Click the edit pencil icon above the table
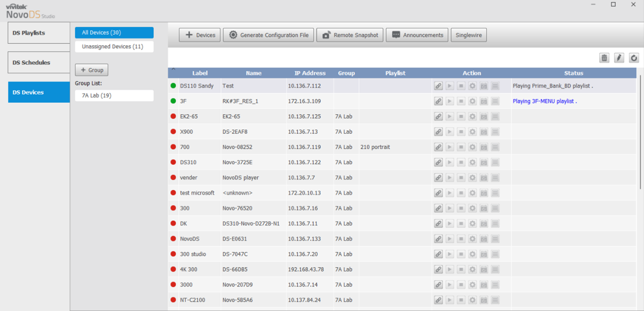 click(619, 58)
